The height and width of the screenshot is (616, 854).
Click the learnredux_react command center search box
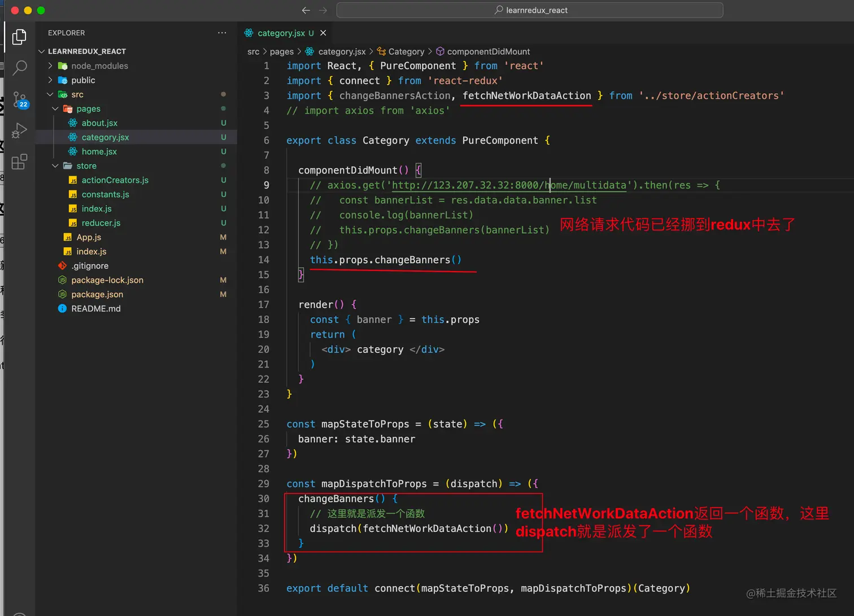point(530,10)
